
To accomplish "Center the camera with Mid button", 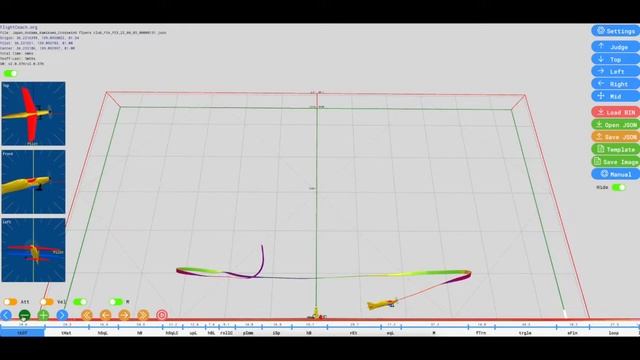I will [616, 96].
